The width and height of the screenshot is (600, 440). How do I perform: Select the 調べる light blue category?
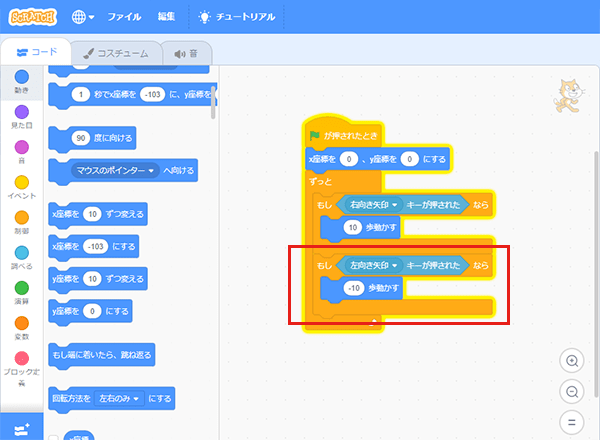click(x=22, y=257)
